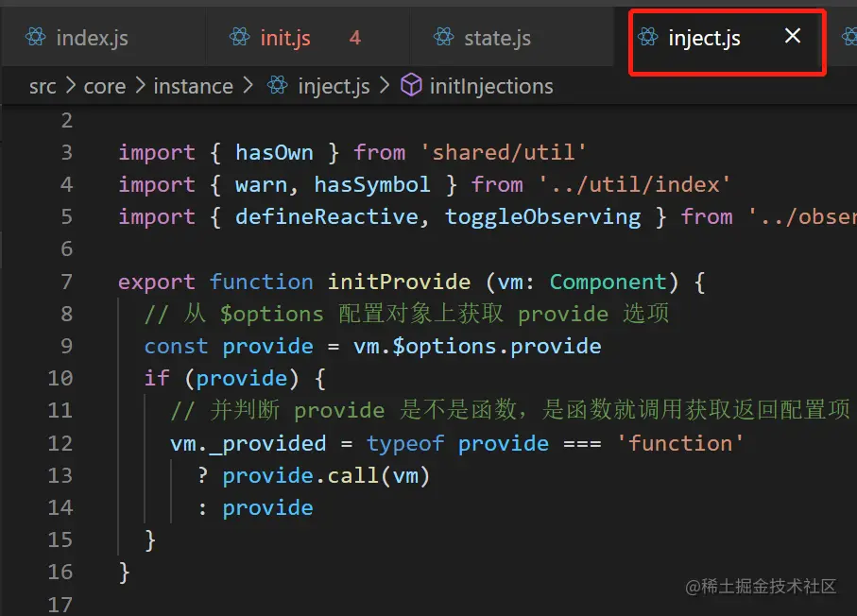Click the defineReactive identifier on line 5

(x=327, y=217)
